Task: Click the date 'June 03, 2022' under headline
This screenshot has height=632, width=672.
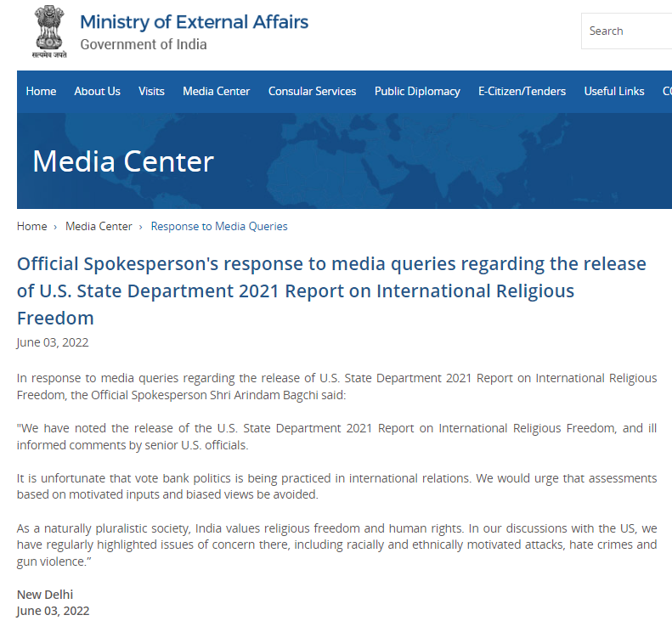Action: pyautogui.click(x=53, y=342)
